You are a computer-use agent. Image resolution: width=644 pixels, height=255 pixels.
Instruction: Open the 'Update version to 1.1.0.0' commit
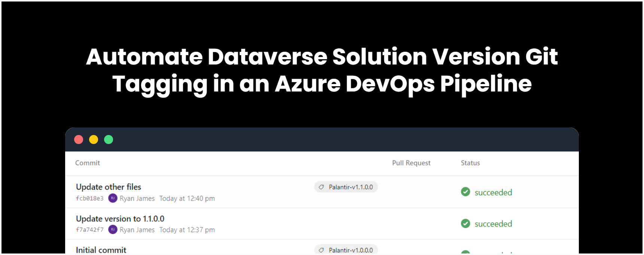coord(120,219)
